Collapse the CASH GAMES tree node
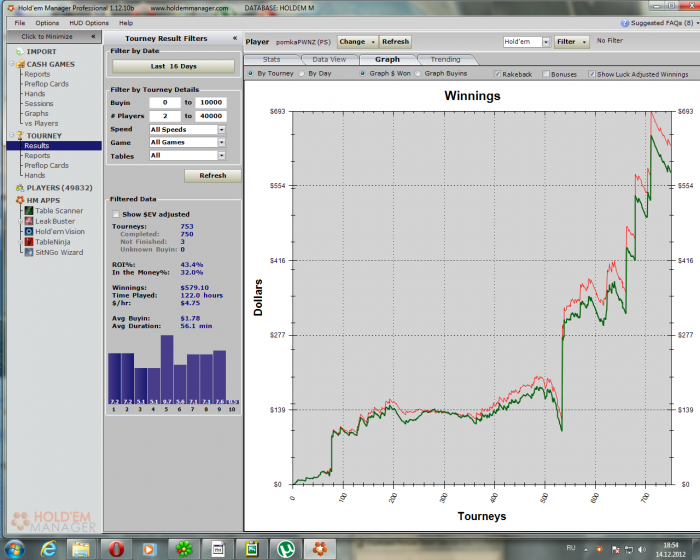Viewport: 700px width, 560px height. click(x=12, y=64)
